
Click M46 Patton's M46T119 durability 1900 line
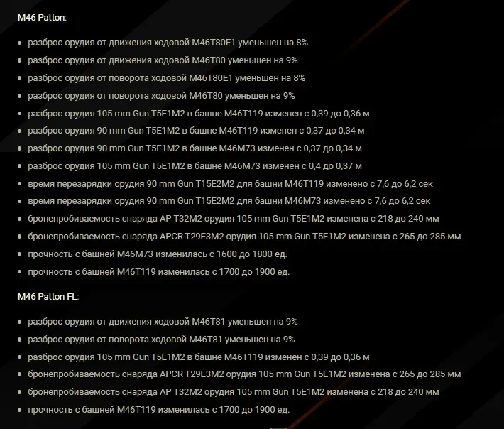point(158,271)
